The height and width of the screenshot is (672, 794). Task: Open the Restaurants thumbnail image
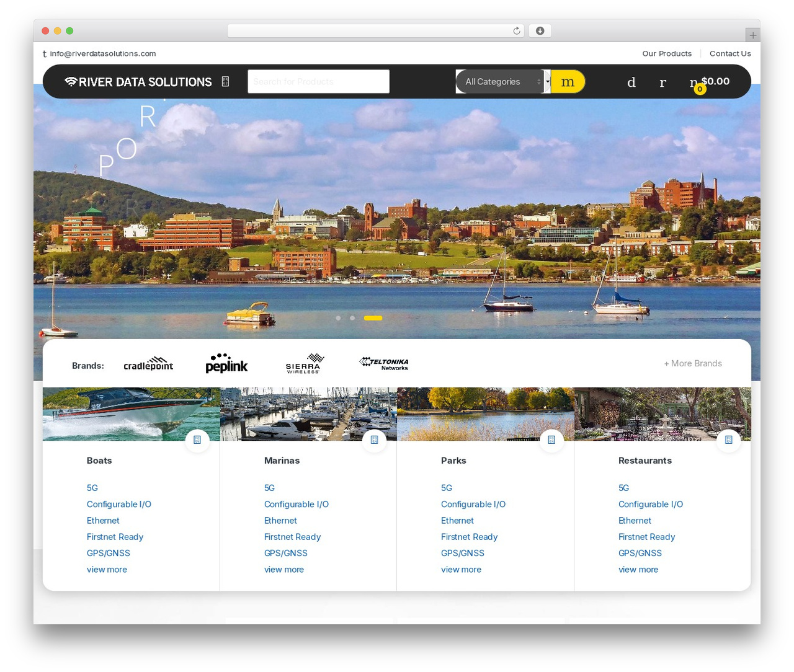(662, 414)
